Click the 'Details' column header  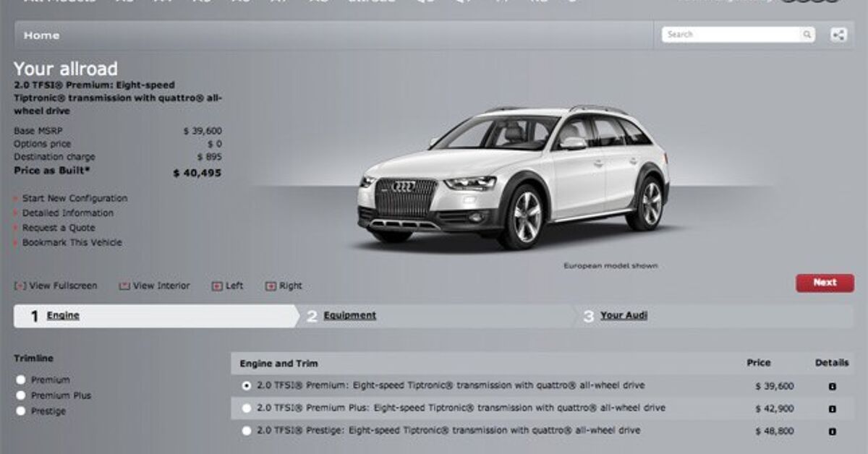tap(832, 363)
